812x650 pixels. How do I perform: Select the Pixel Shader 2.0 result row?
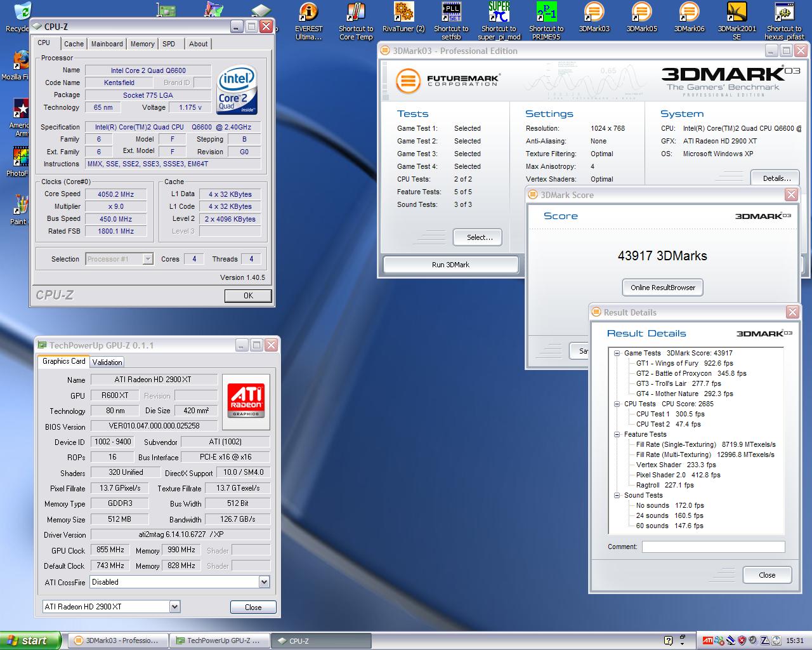pos(678,475)
